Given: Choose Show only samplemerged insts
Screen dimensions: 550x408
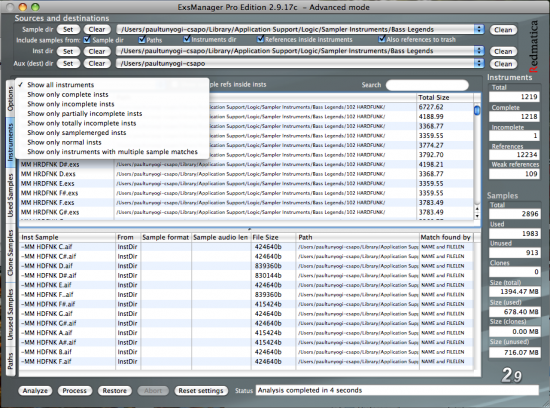Looking at the screenshot, I should click(x=112, y=133).
